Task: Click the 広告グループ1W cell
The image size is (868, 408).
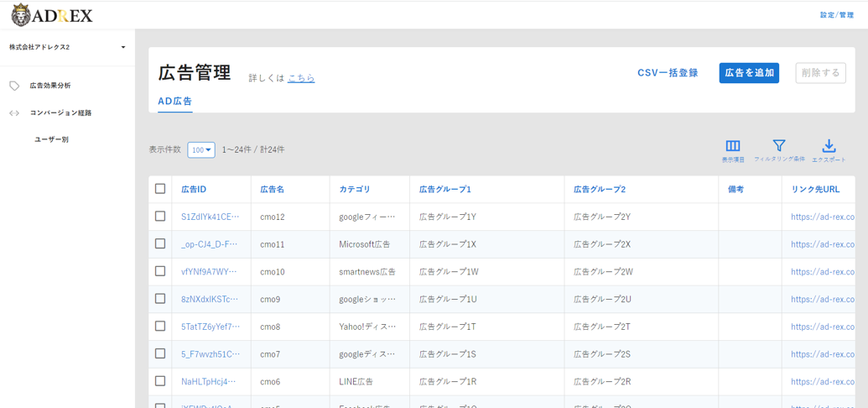Action: tap(449, 272)
